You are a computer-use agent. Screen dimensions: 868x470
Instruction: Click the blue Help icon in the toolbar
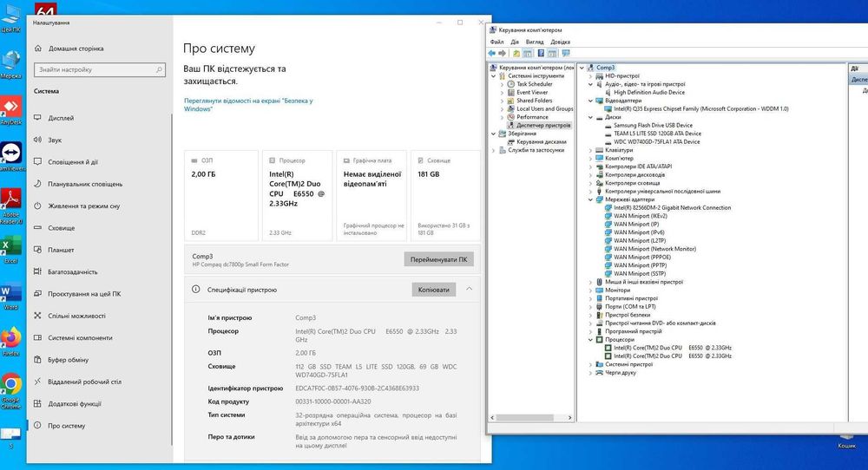tap(541, 54)
